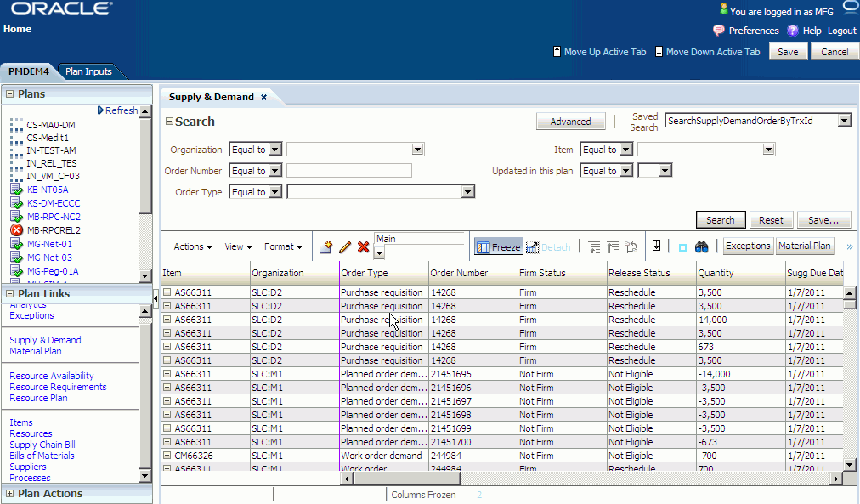Click the Reset button

pos(771,220)
